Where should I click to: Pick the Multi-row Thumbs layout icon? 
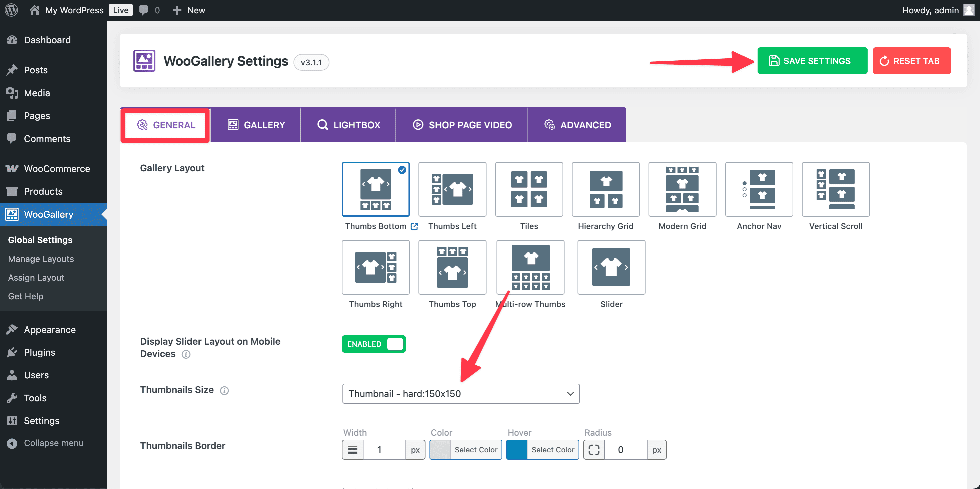(x=530, y=267)
